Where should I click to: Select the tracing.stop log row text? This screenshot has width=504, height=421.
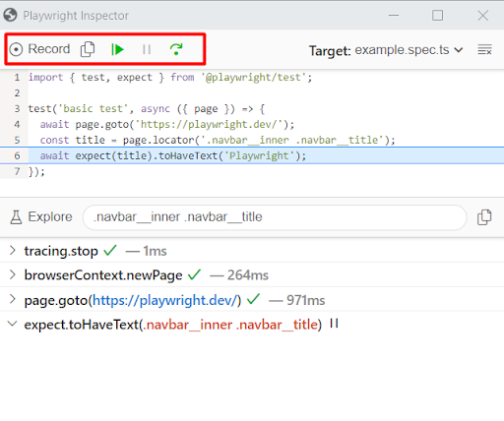[61, 251]
